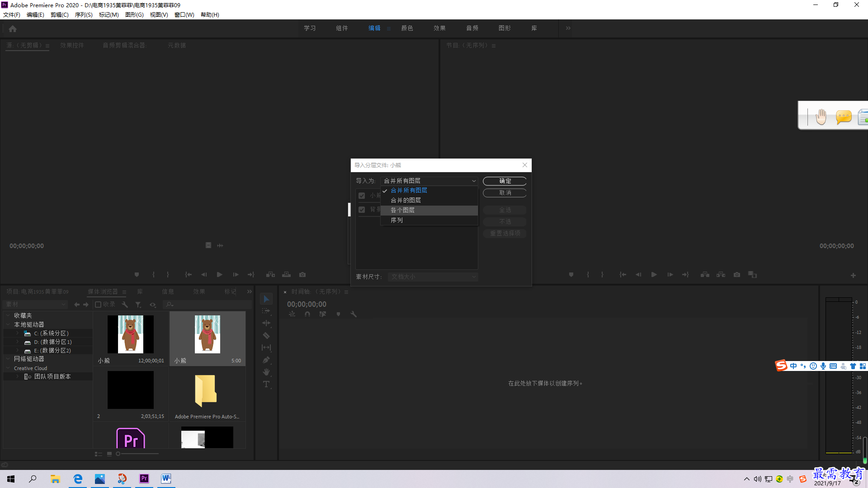Click the media browser filter funnel icon
Screen dimensions: 868x488
138,305
